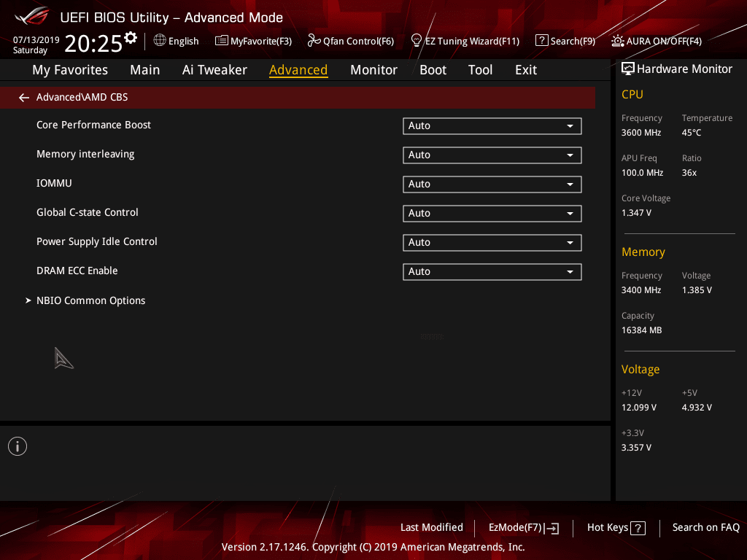
Task: Select the Memory interleaving label
Action: click(x=85, y=155)
